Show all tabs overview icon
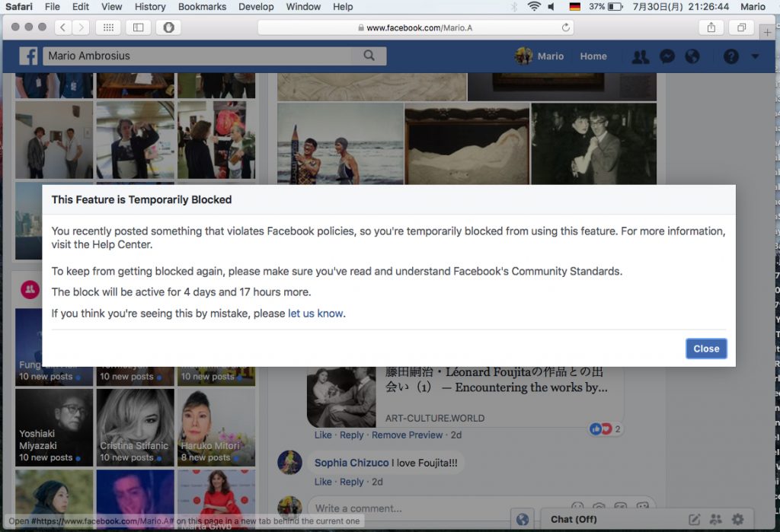 coord(741,27)
